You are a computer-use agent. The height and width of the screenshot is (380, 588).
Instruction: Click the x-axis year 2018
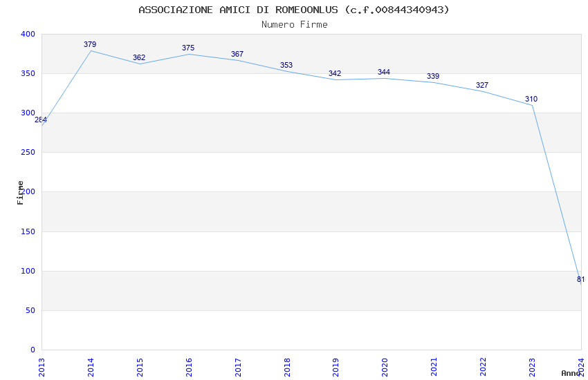point(287,368)
